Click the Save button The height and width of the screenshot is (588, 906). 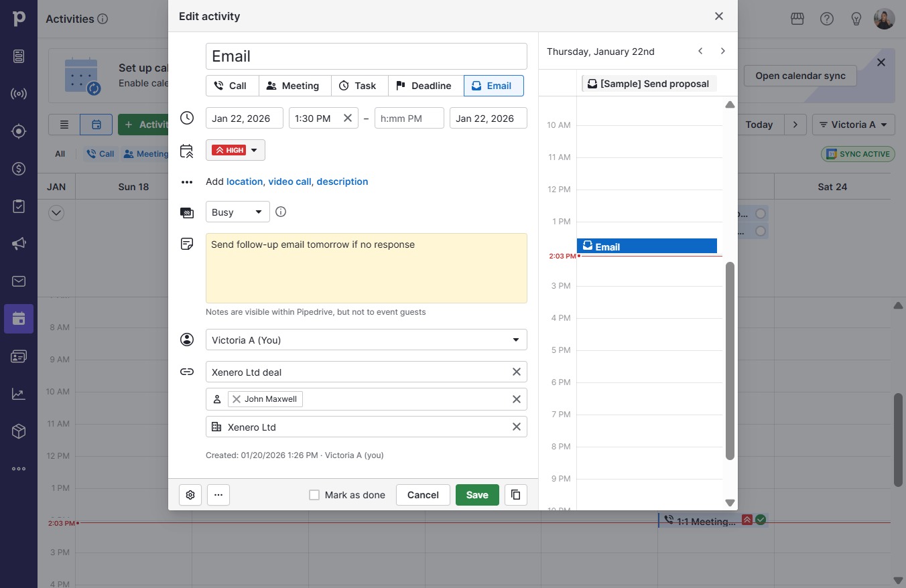[x=477, y=495]
